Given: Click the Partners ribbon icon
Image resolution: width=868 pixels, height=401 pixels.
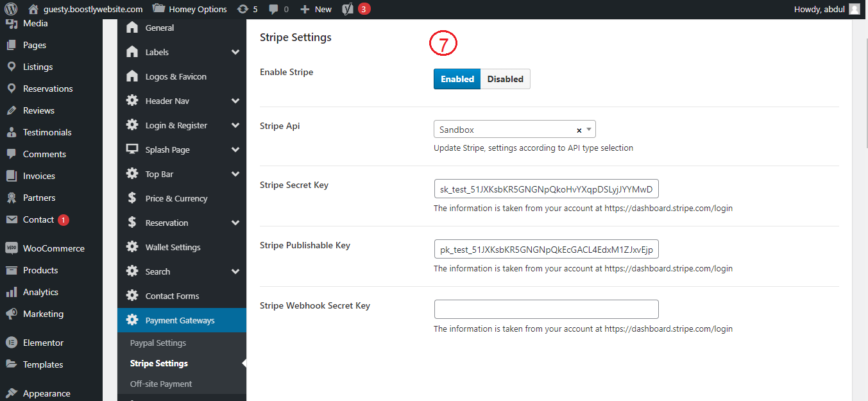Looking at the screenshot, I should pyautogui.click(x=11, y=198).
